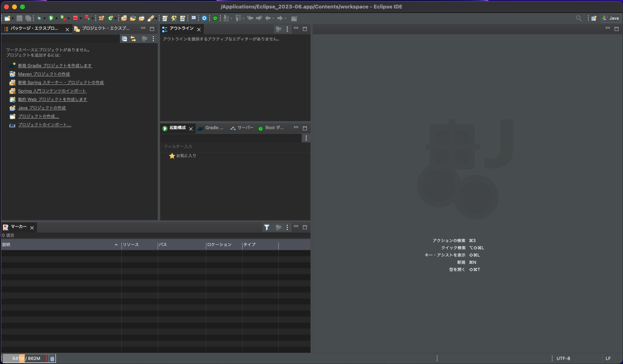Open dropdown beside forward arrow
Image resolution: width=623 pixels, height=364 pixels.
[x=285, y=19]
